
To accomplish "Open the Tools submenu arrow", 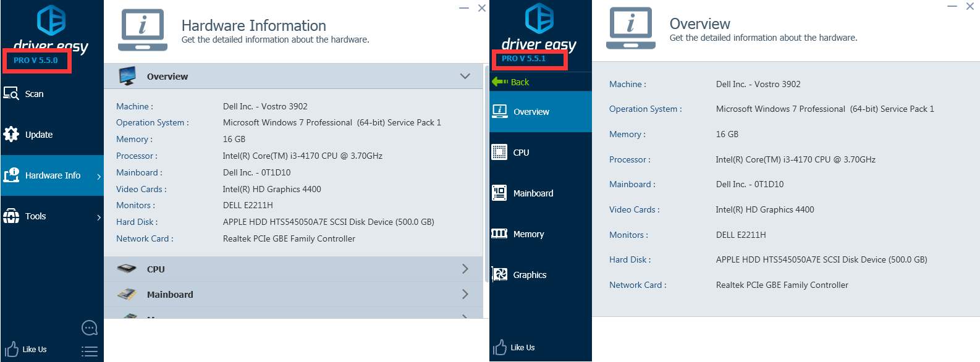I will 99,217.
